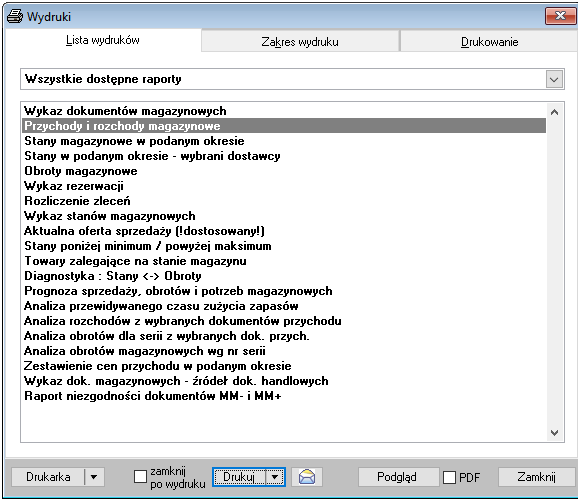Click the printer icon in title bar

pyautogui.click(x=15, y=17)
